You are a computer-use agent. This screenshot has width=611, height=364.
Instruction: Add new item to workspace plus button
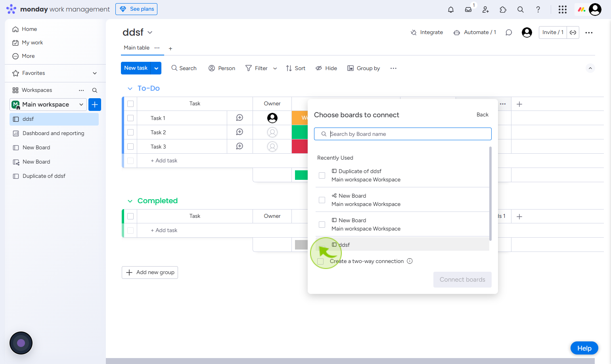point(95,105)
